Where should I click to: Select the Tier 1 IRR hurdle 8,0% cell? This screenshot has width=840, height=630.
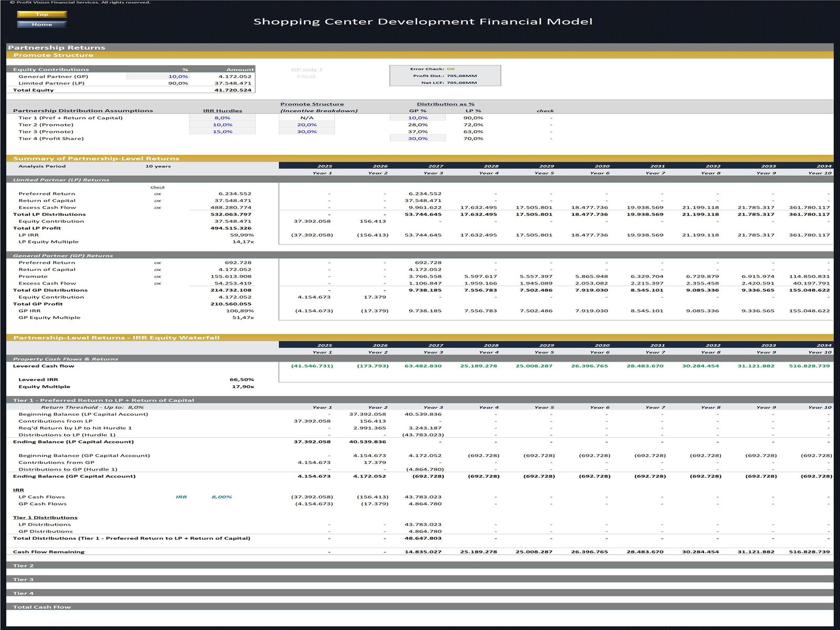(222, 118)
